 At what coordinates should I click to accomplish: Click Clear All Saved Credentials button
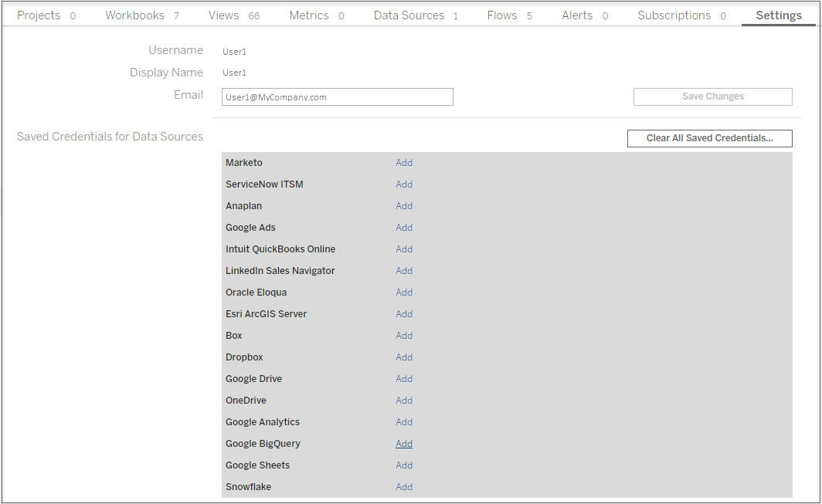tap(709, 138)
